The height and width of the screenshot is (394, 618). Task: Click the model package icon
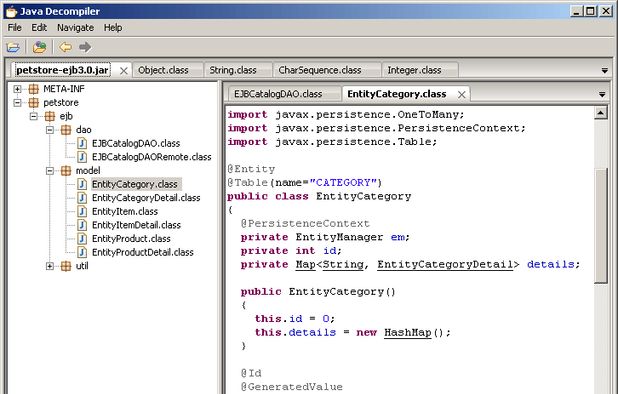(66, 171)
